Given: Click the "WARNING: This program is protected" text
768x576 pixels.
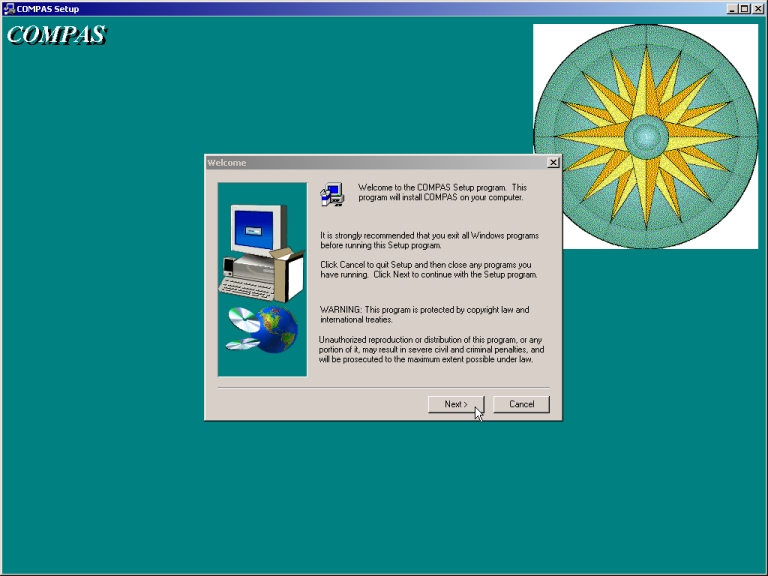Looking at the screenshot, I should [x=424, y=314].
